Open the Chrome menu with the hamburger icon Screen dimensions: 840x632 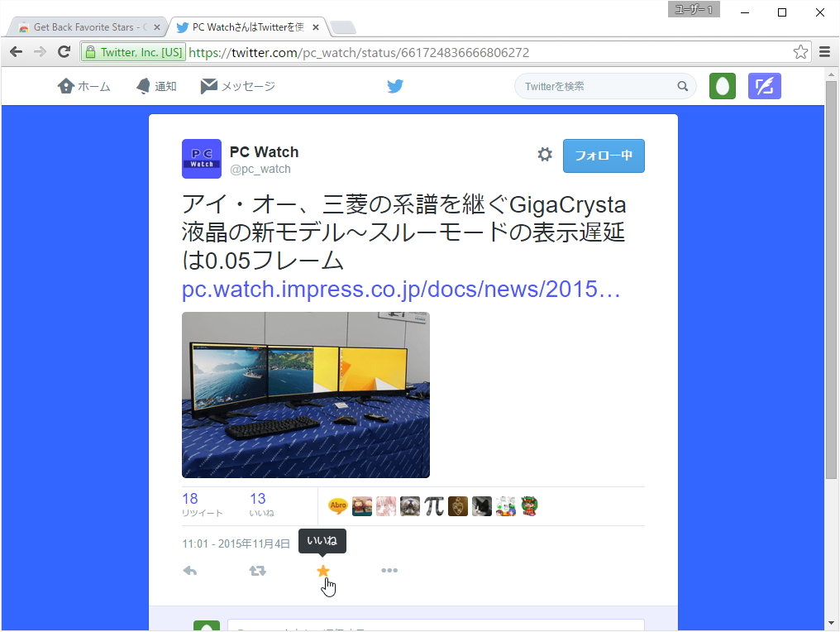pyautogui.click(x=826, y=51)
